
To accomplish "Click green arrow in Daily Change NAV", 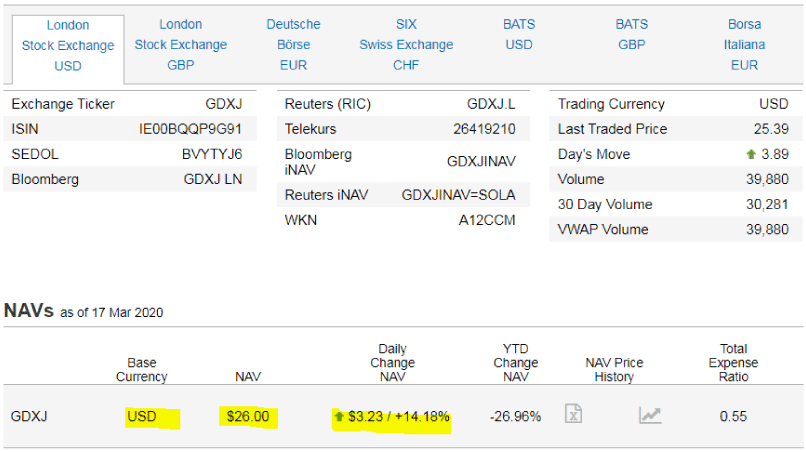I will 341,416.
